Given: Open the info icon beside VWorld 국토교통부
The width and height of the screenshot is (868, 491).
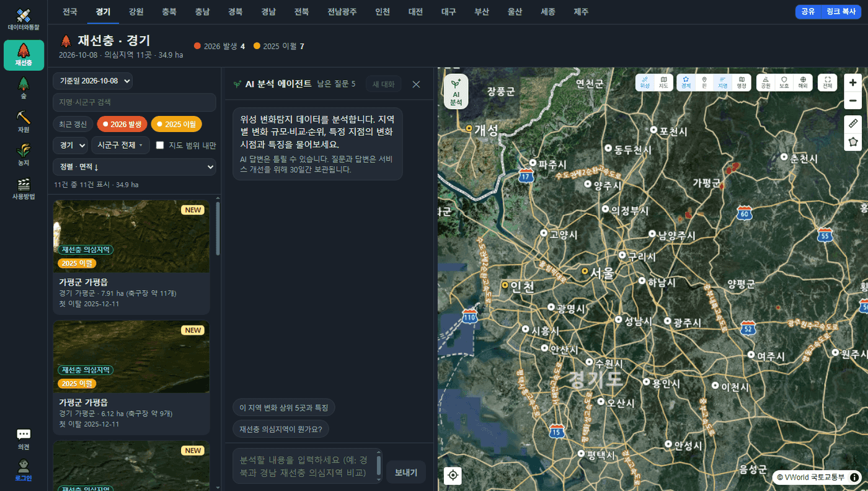Looking at the screenshot, I should pos(854,477).
